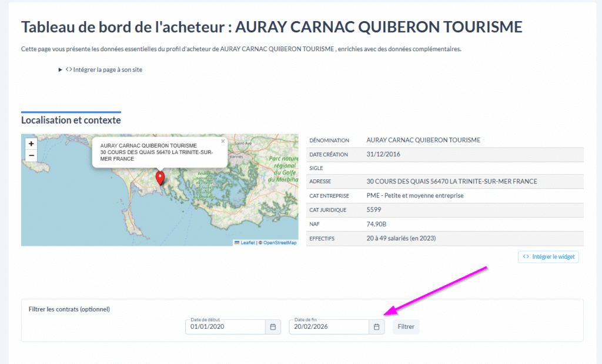Image resolution: width=602 pixels, height=364 pixels.
Task: Focus the Date de fin field
Action: pos(328,327)
